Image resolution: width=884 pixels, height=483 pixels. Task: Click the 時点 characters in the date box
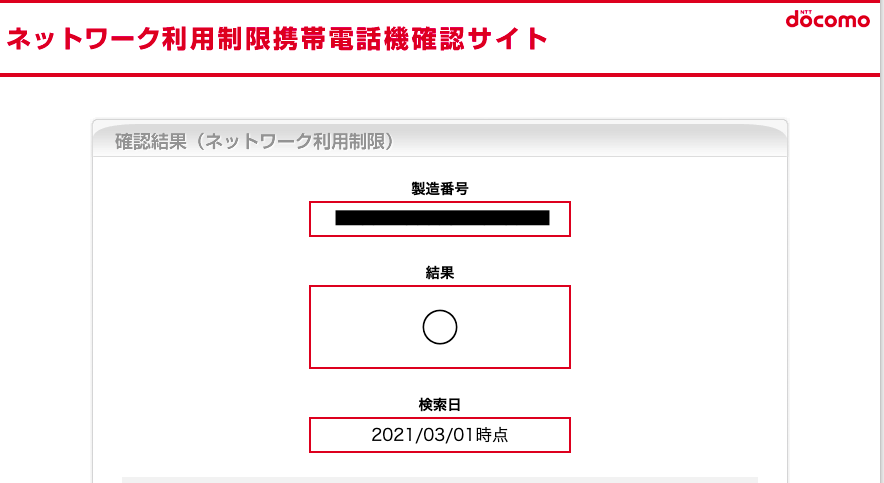492,435
